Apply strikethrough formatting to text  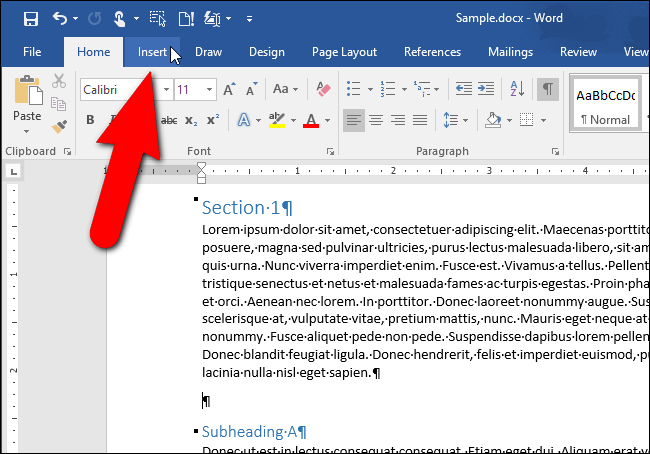click(x=168, y=121)
